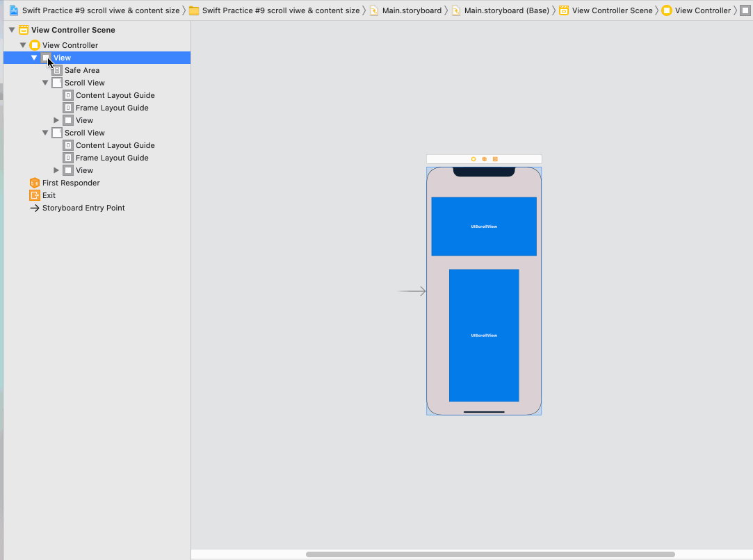Collapse the first Scroll View in the outline
The image size is (753, 560).
[44, 83]
